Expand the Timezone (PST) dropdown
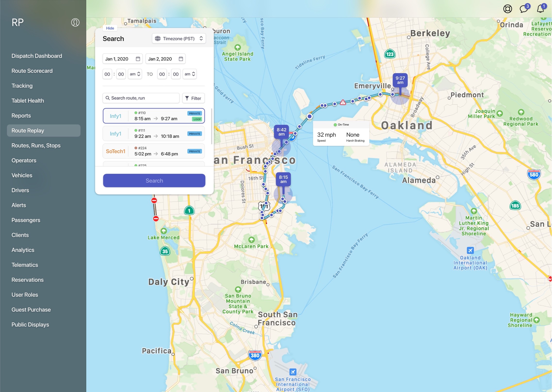Image resolution: width=552 pixels, height=392 pixels. point(179,39)
